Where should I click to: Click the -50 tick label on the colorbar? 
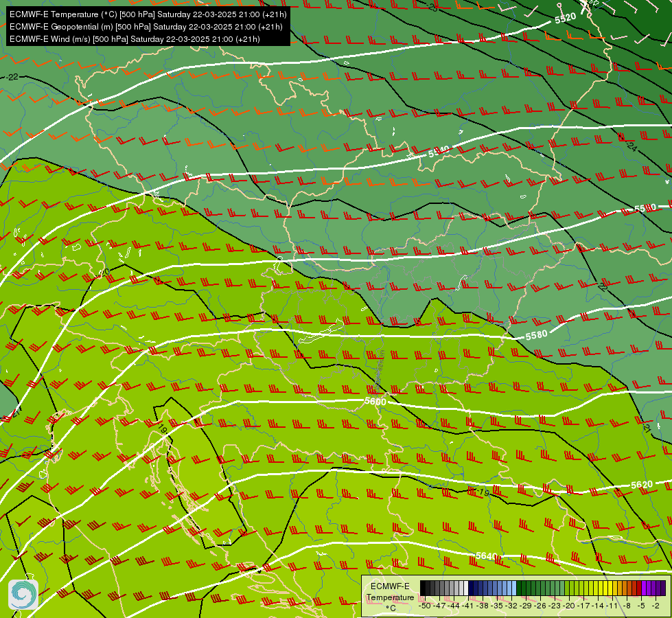[425, 606]
